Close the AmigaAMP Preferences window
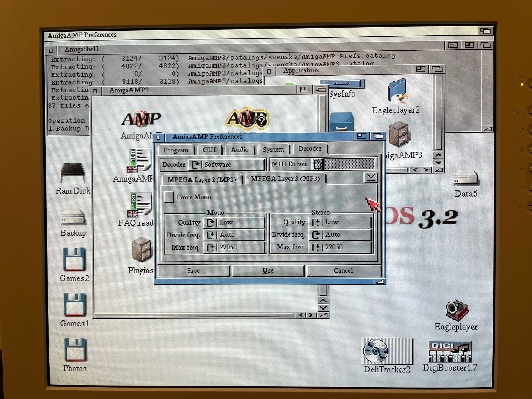The height and width of the screenshot is (399, 532). [x=159, y=137]
